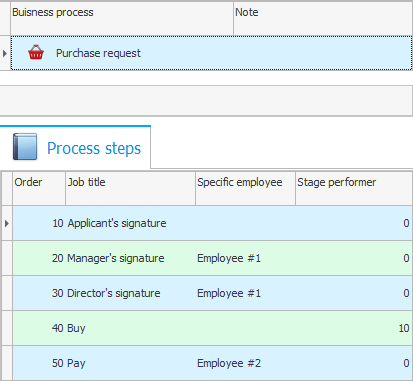This screenshot has height=381, width=413.
Task: Sort by the Order column header
Action: 39,188
